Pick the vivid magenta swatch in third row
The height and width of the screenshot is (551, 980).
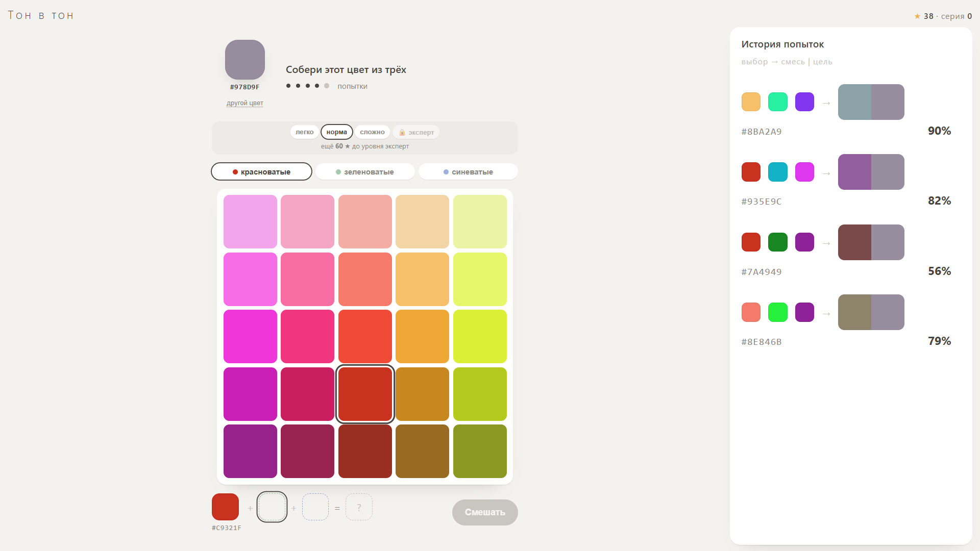pyautogui.click(x=250, y=337)
